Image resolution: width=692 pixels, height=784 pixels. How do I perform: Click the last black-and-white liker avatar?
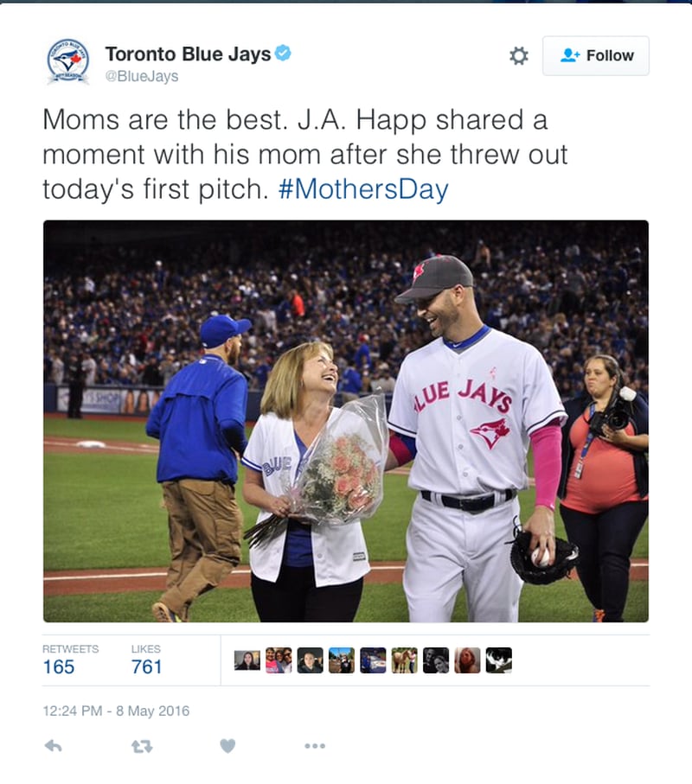pos(499,660)
